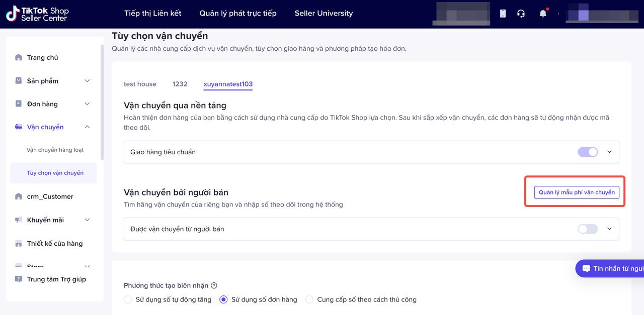This screenshot has width=644, height=315.
Task: Click the TikTok Shop Seller Center logo
Action: click(x=37, y=14)
